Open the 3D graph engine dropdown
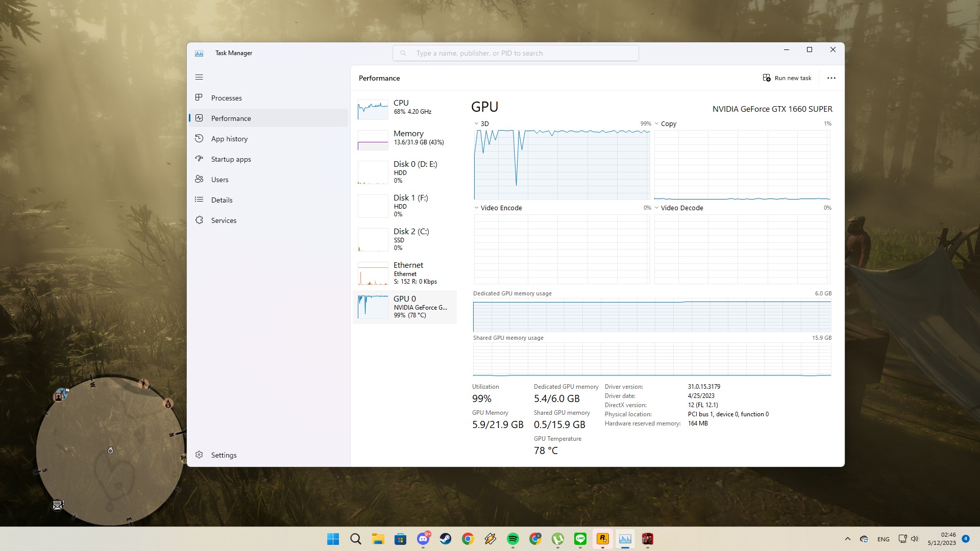 point(481,124)
